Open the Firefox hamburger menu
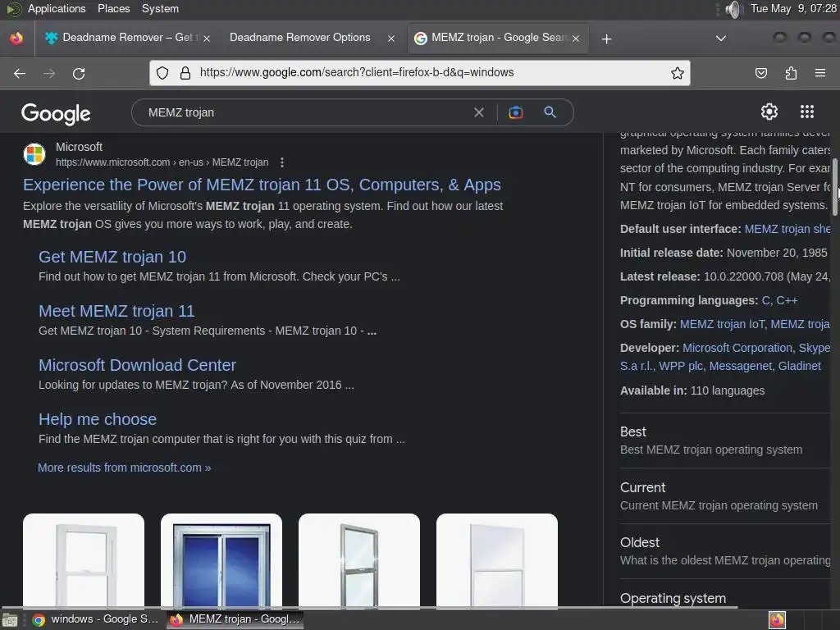The height and width of the screenshot is (630, 840). (x=820, y=73)
